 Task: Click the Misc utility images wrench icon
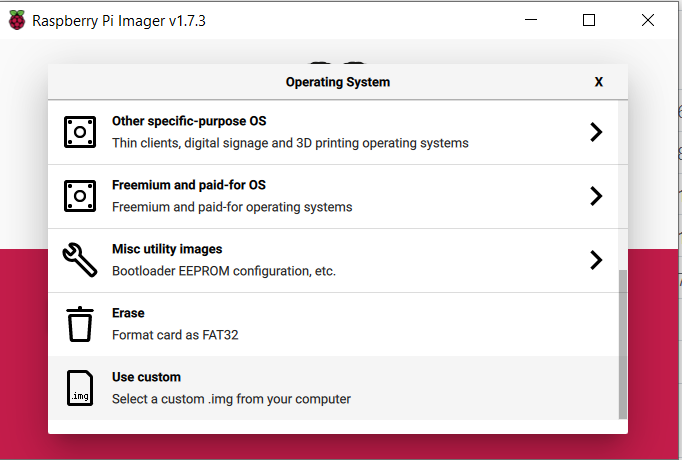pyautogui.click(x=80, y=260)
